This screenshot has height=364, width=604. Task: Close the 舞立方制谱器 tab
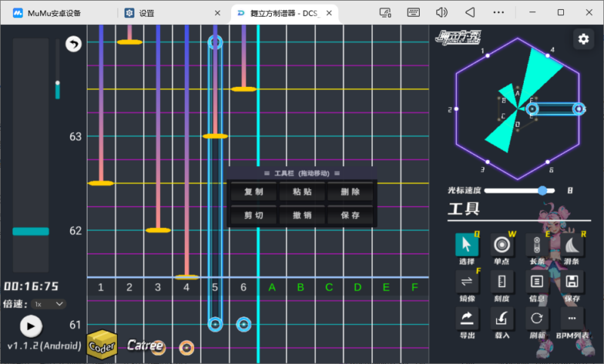[329, 13]
